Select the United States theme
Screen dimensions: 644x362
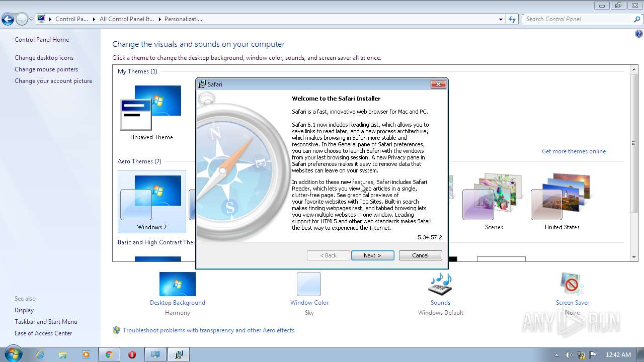562,202
